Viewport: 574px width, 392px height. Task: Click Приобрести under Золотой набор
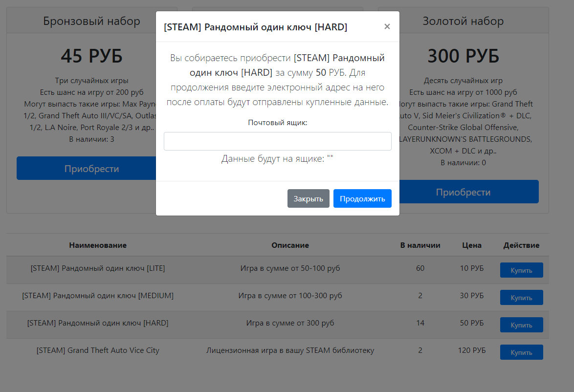click(469, 192)
